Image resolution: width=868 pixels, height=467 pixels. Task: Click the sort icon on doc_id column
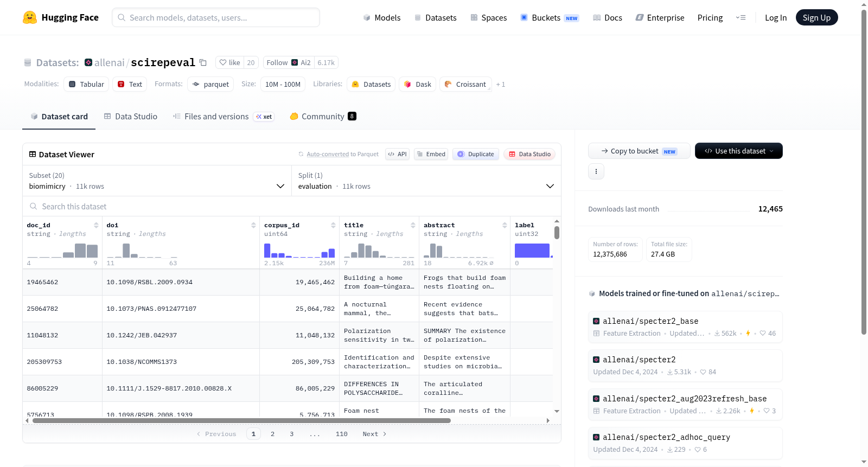coord(96,225)
